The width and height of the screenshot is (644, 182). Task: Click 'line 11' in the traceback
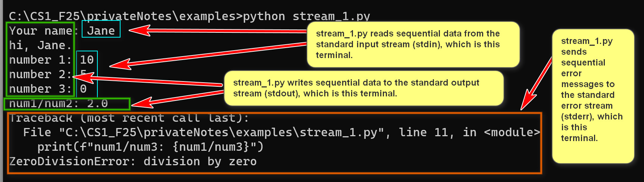click(426, 132)
